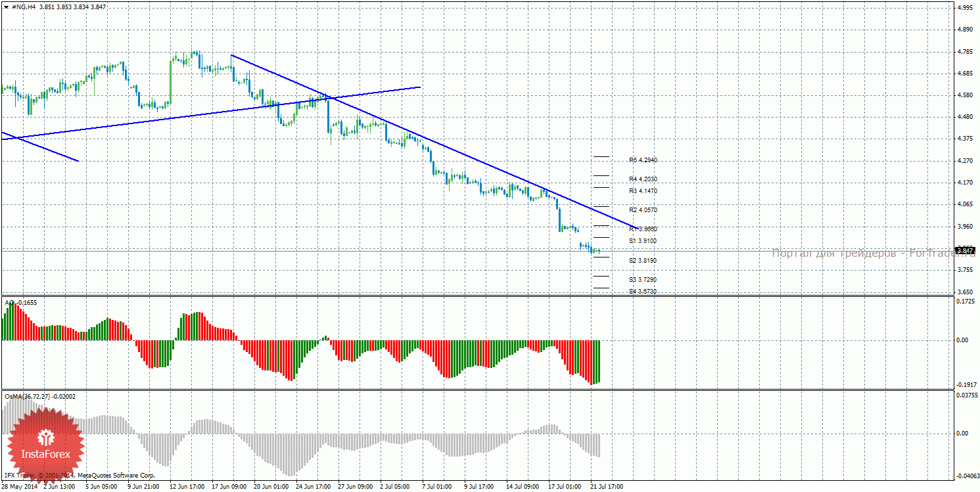Select the S4 3.6730 pivot label

[x=643, y=292]
